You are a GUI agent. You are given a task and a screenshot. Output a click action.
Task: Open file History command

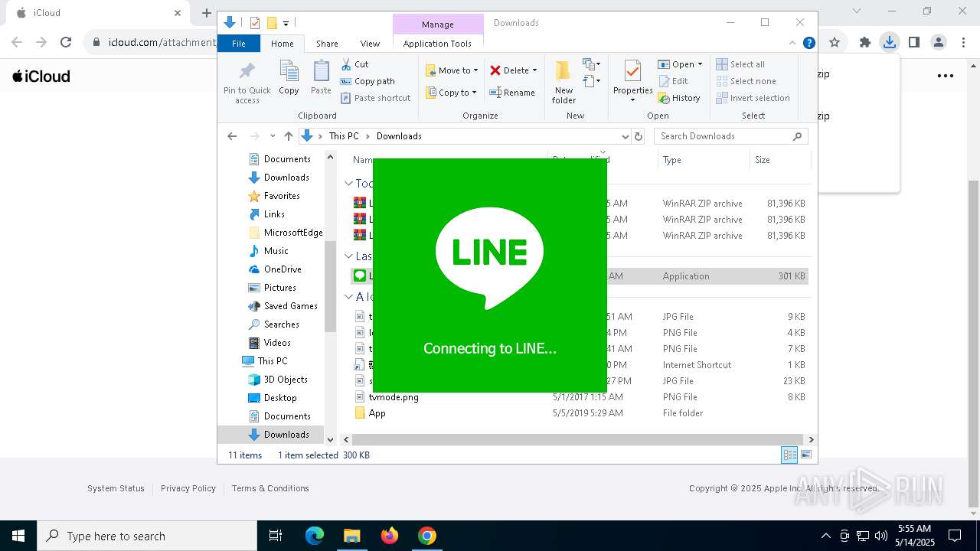(x=679, y=98)
